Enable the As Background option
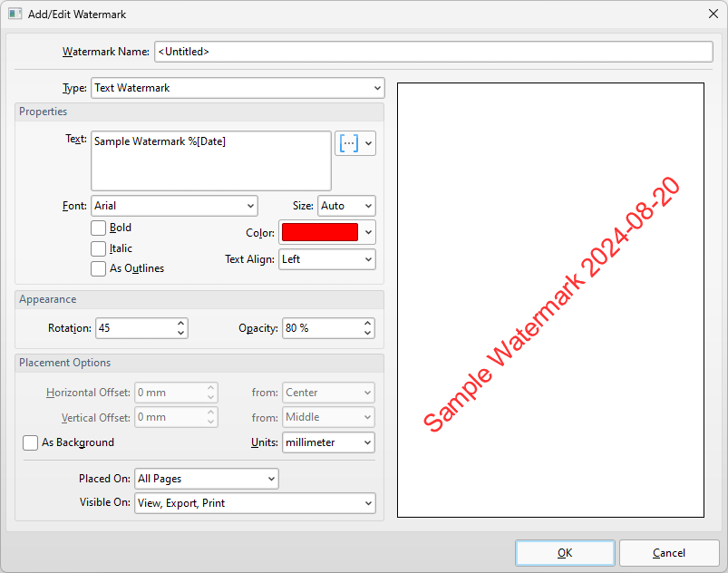 (x=28, y=442)
